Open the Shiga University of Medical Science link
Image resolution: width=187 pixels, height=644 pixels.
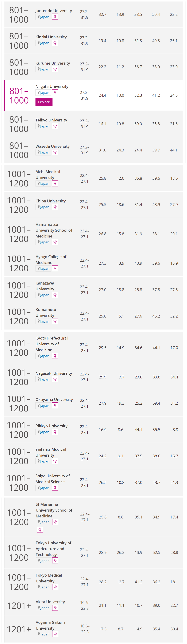pyautogui.click(x=52, y=479)
